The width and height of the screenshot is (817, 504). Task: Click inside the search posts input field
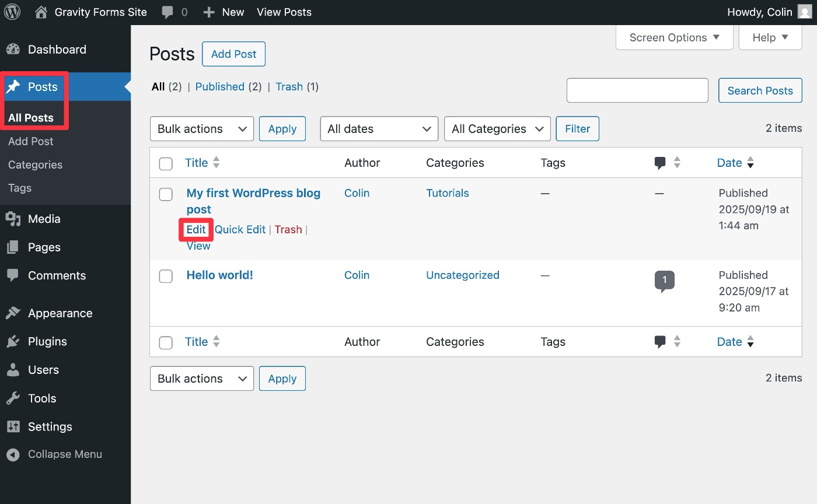[637, 90]
